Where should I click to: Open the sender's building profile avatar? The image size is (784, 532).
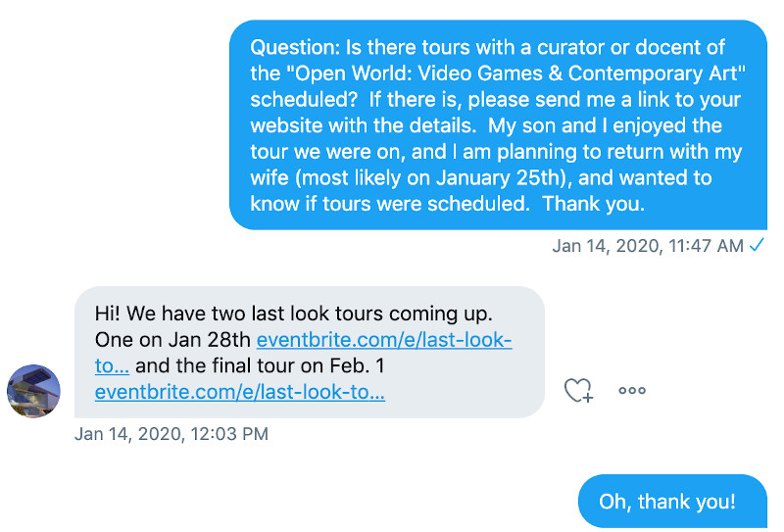33,391
